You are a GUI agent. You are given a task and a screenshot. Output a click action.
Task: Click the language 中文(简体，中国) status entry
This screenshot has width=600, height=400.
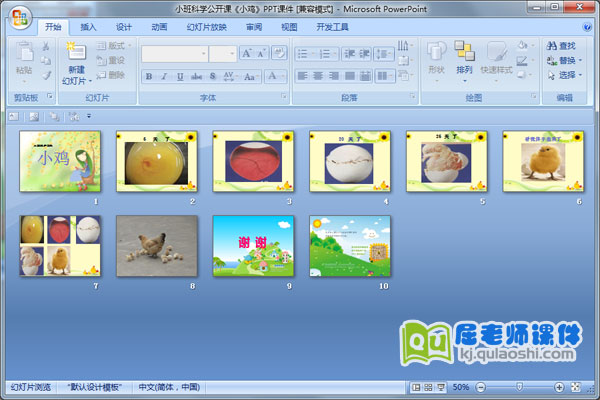pos(169,387)
